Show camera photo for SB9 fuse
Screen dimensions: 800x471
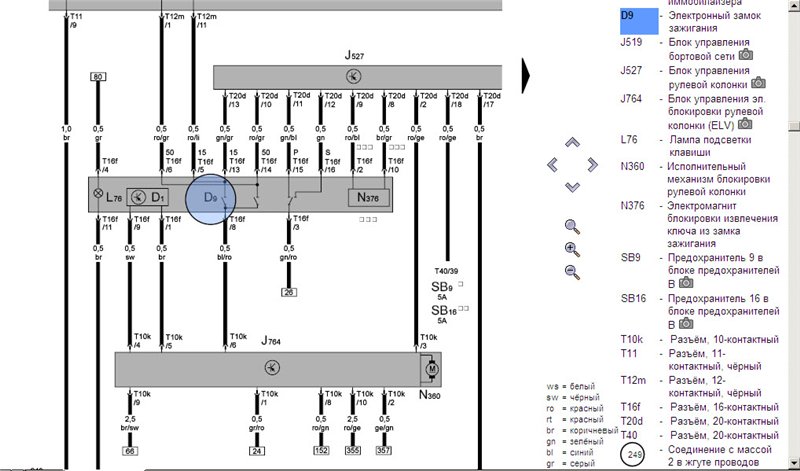686,283
